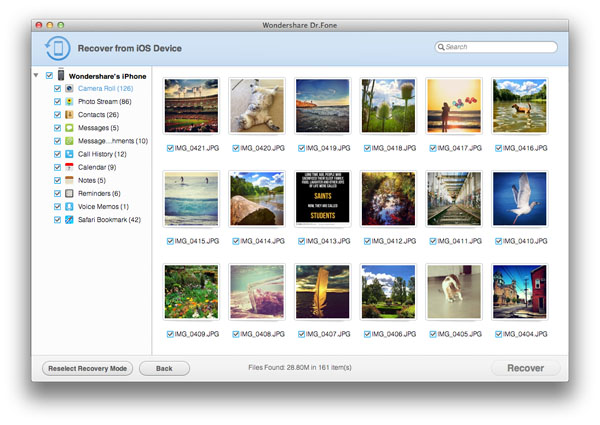Click the Call History phone icon
This screenshot has height=425, width=600.
(69, 154)
